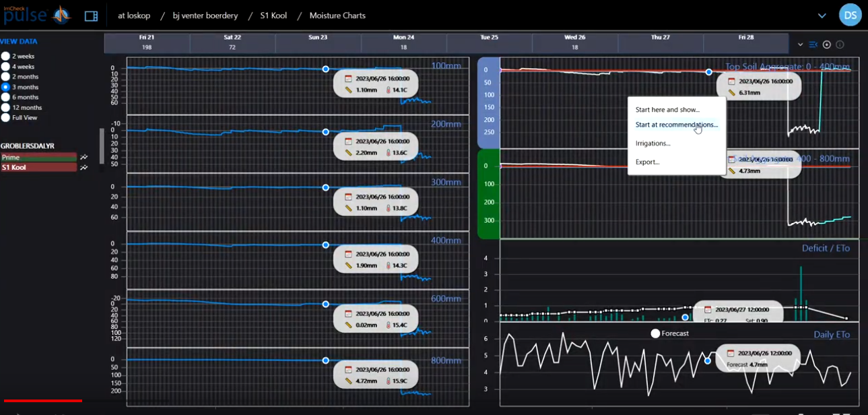Click the blue top soil scale bar

tap(488, 103)
